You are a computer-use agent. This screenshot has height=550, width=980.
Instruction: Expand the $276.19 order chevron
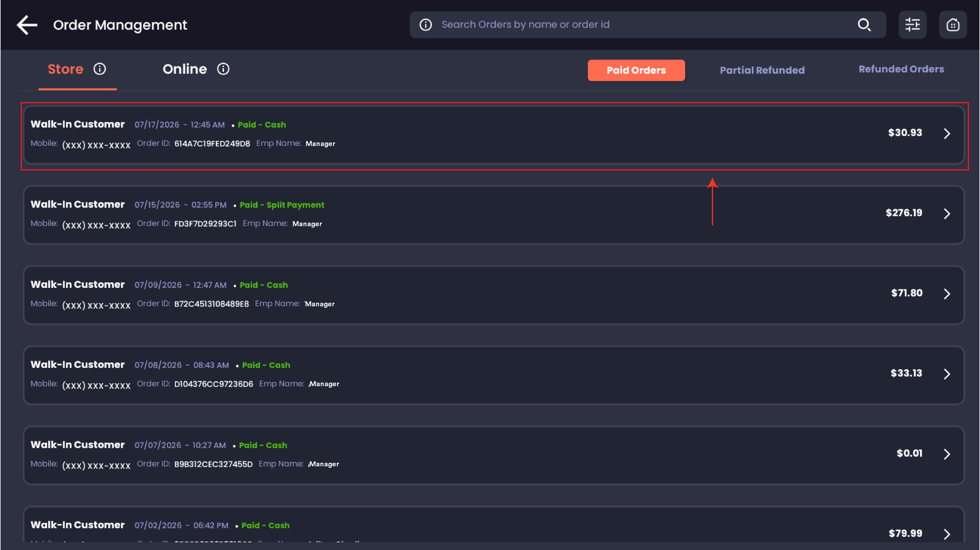tap(947, 214)
